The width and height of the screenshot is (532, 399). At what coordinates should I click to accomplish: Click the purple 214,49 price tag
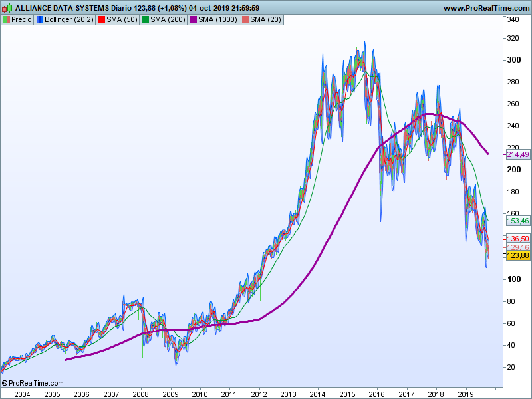point(518,155)
